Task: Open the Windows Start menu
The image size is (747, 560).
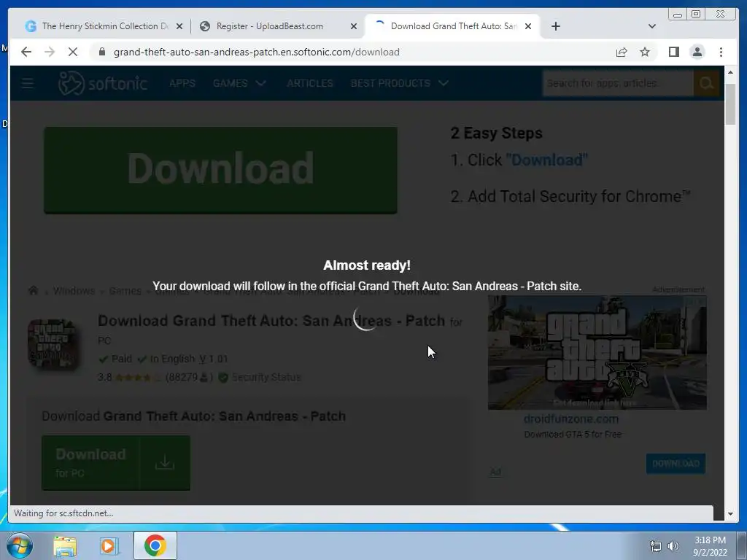Action: pyautogui.click(x=20, y=545)
